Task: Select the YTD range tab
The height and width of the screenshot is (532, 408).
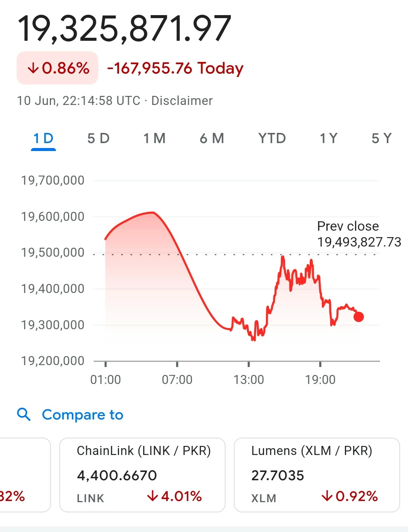Action: [x=272, y=139]
